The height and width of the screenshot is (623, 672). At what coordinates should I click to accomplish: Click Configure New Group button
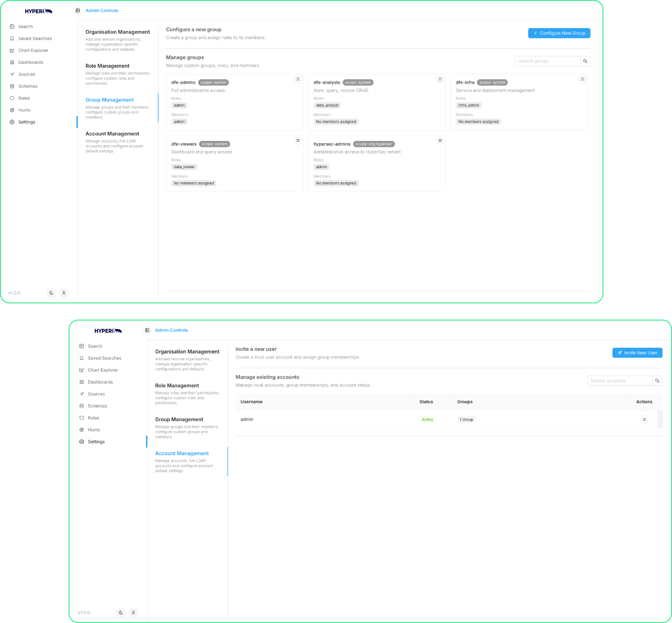coord(559,33)
